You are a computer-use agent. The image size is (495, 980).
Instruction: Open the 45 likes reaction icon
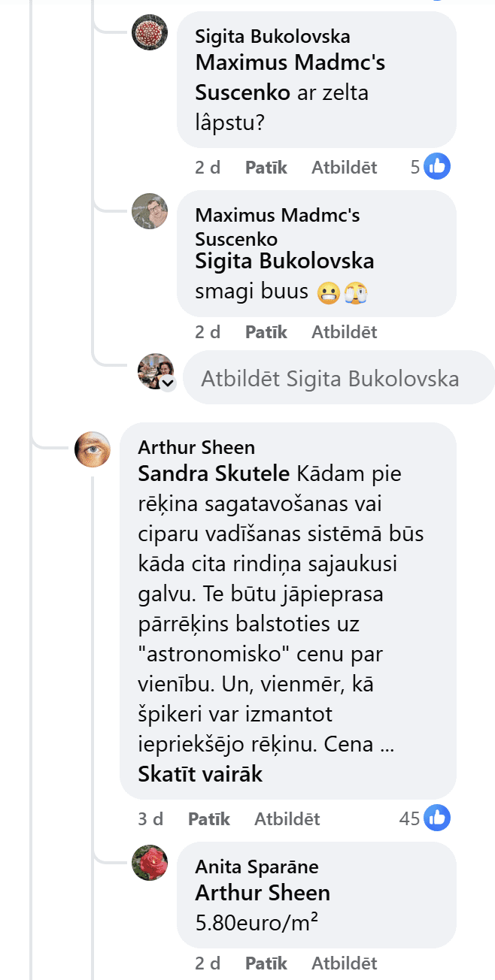click(x=437, y=818)
